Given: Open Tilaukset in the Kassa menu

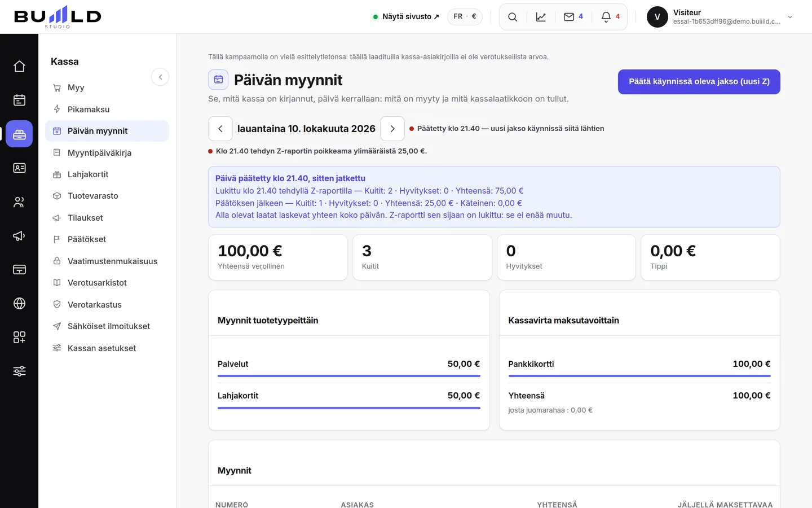Looking at the screenshot, I should [x=107, y=218].
